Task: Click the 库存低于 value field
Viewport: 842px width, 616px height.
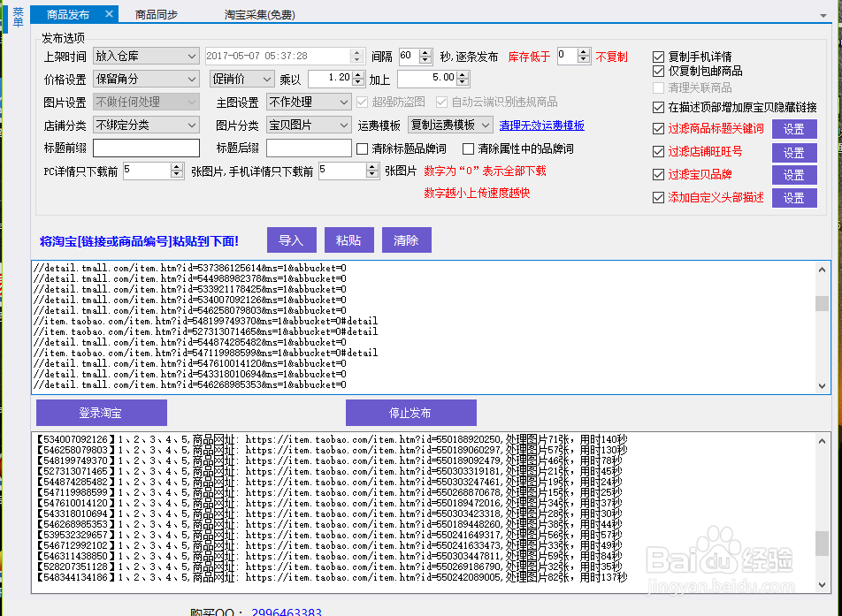Action: (567, 56)
